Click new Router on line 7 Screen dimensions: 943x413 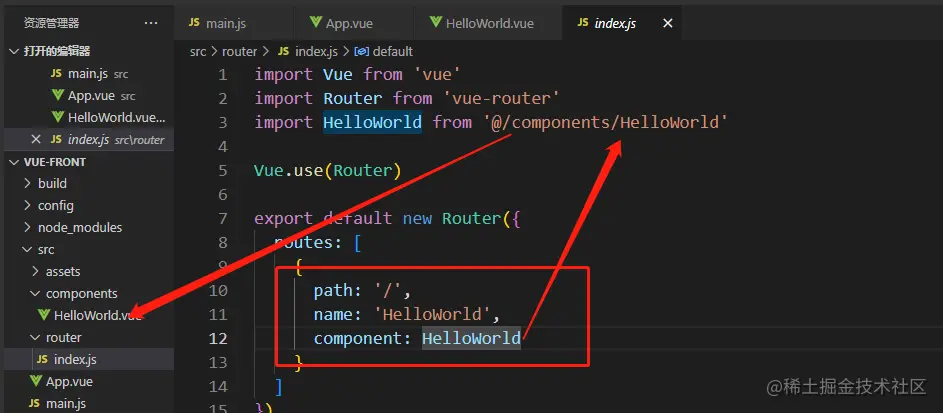pyautogui.click(x=452, y=219)
